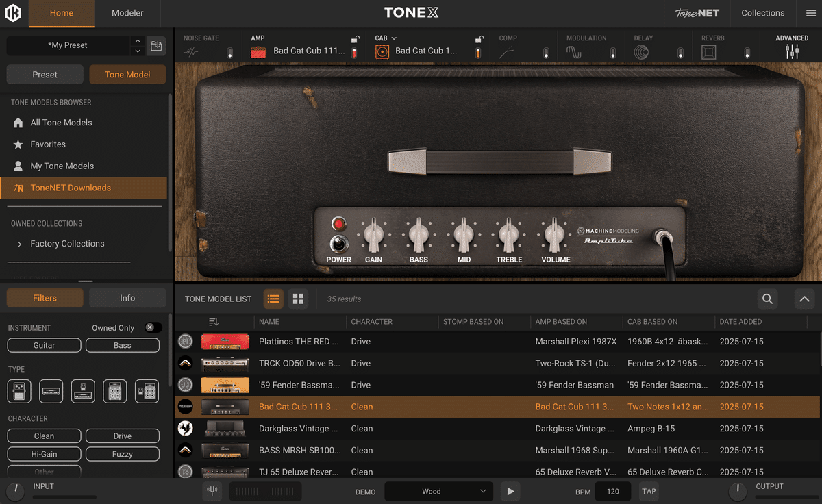Click the Modulation sine wave icon
The height and width of the screenshot is (504, 822).
574,53
